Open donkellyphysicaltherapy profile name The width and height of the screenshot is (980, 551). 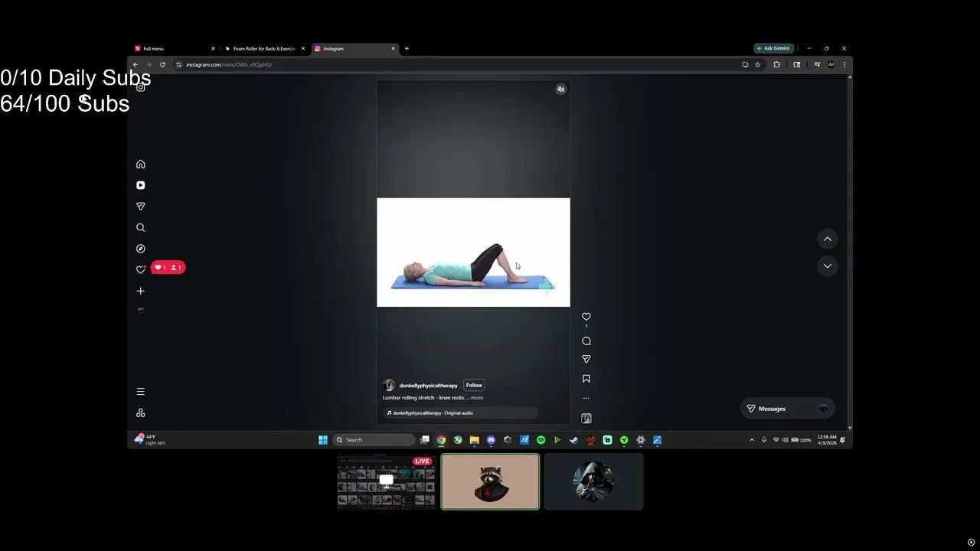coord(428,386)
